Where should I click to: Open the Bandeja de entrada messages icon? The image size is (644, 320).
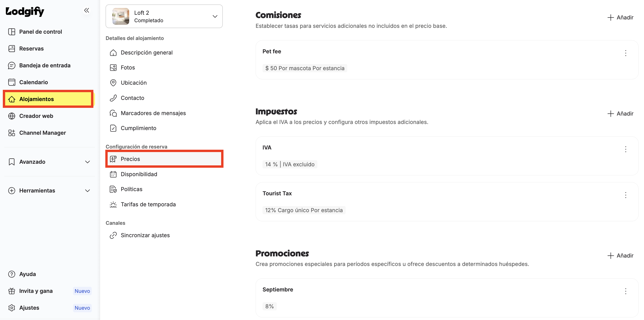click(x=11, y=65)
